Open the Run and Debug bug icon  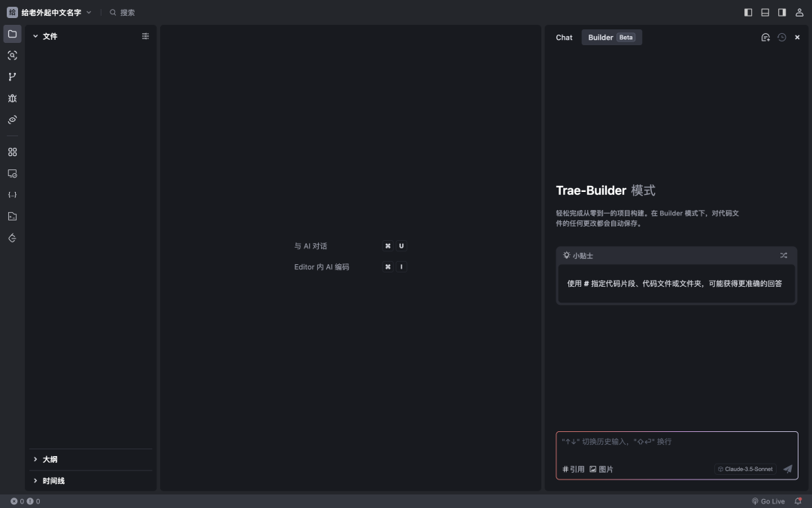pos(12,99)
